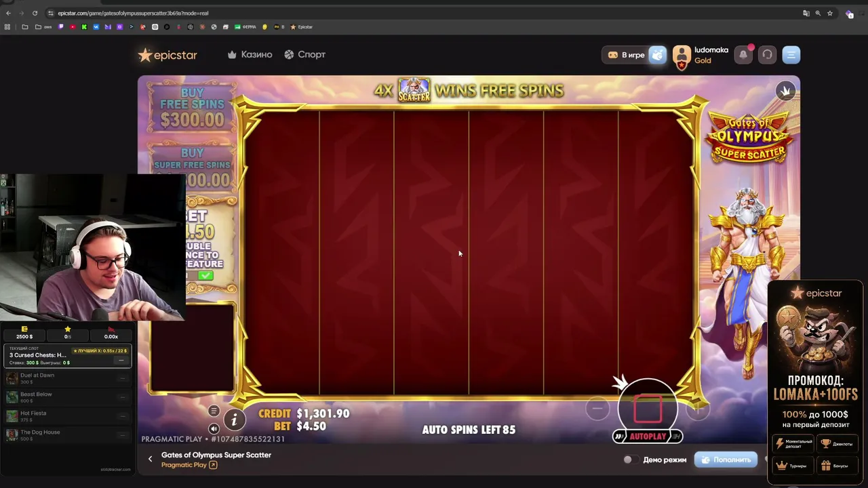Click the epicstar logo
The height and width of the screenshot is (488, 868).
point(167,55)
